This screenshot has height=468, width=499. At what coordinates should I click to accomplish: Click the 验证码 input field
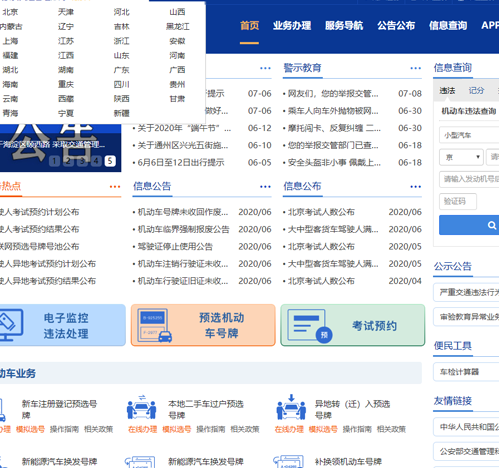pos(458,201)
